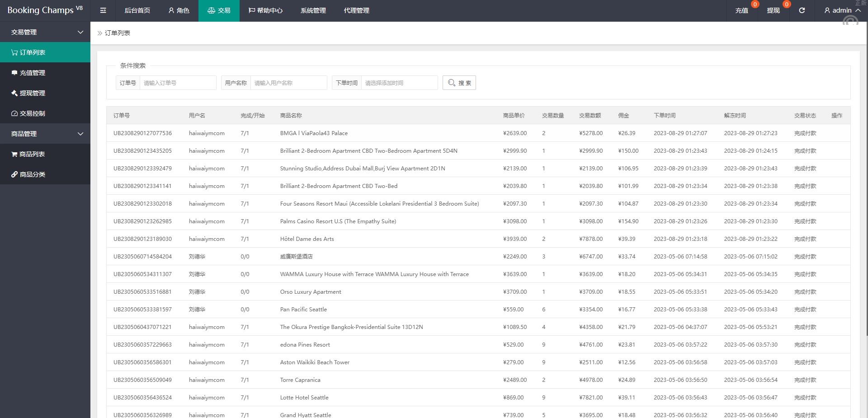868x418 pixels.
Task: Open 订单列表 in the sidebar
Action: [x=45, y=52]
